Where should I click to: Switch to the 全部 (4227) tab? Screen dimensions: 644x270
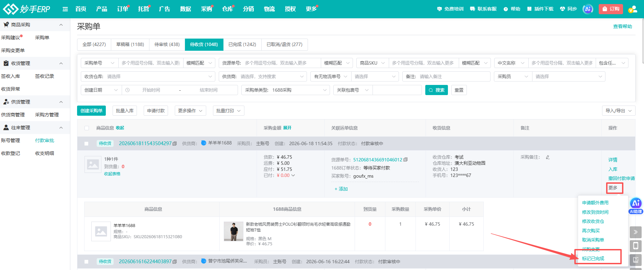tap(94, 44)
